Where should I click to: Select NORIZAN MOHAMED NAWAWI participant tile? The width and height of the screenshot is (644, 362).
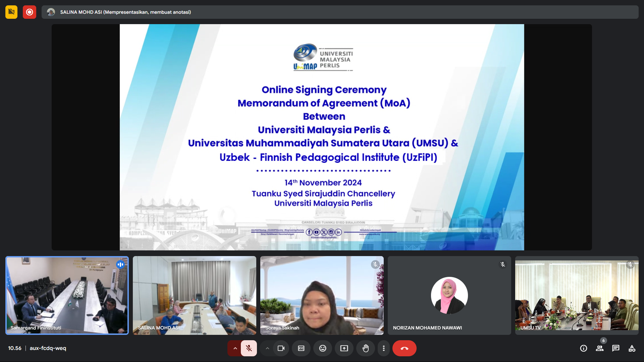449,296
